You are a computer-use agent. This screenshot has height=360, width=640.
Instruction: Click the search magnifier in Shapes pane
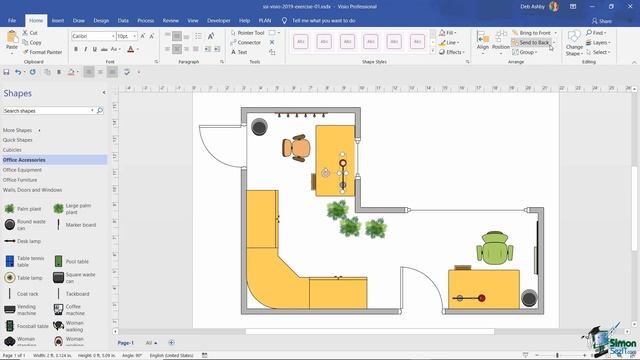click(100, 111)
